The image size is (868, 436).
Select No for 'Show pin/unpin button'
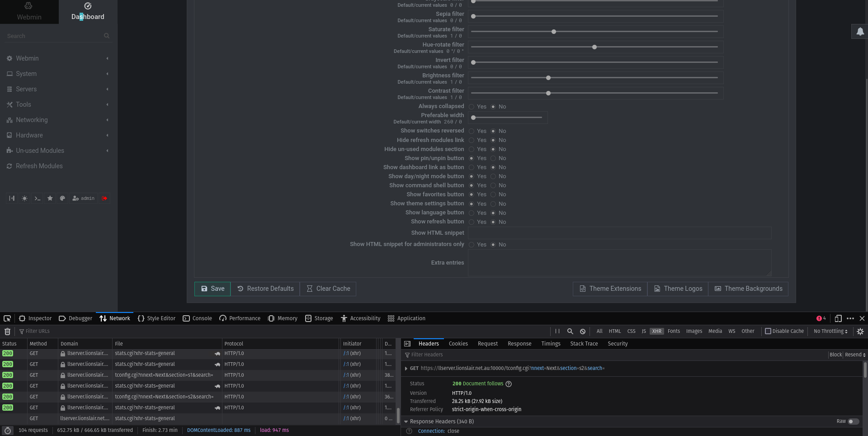click(493, 158)
